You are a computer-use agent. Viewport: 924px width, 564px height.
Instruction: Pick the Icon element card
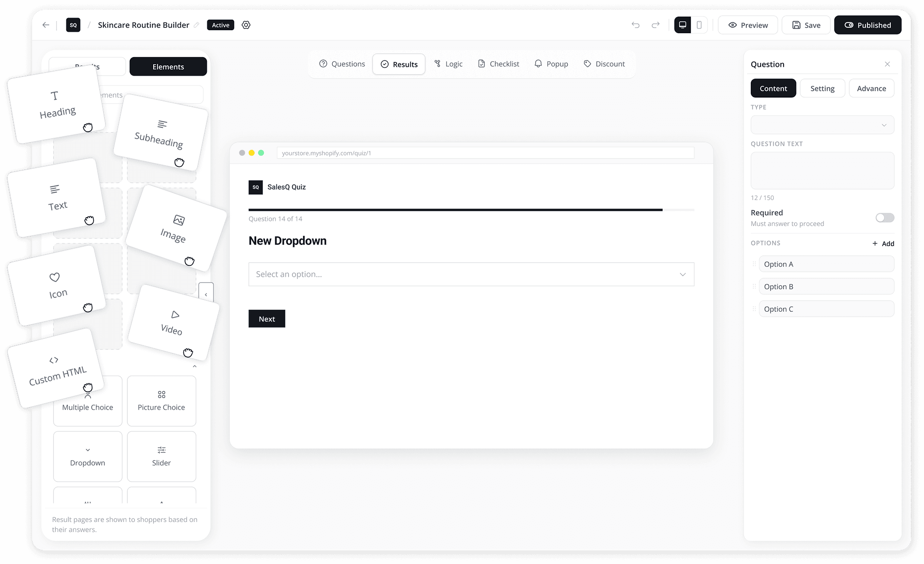[x=57, y=285]
